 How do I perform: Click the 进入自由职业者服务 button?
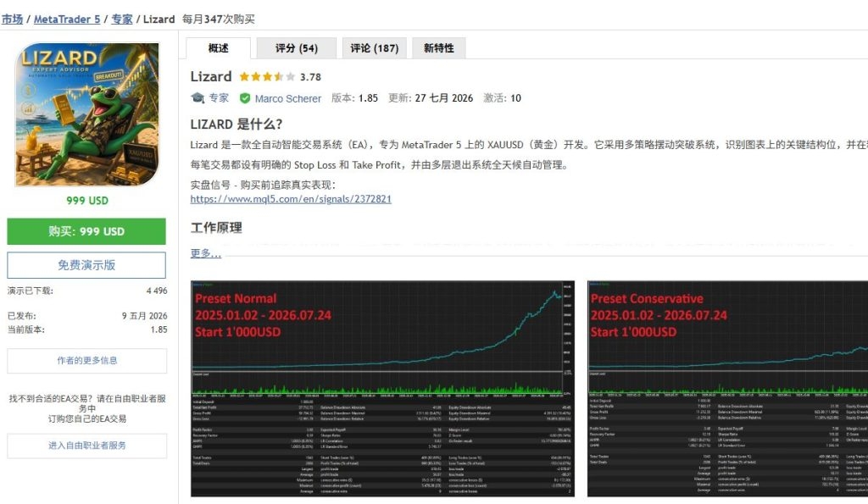point(87,446)
